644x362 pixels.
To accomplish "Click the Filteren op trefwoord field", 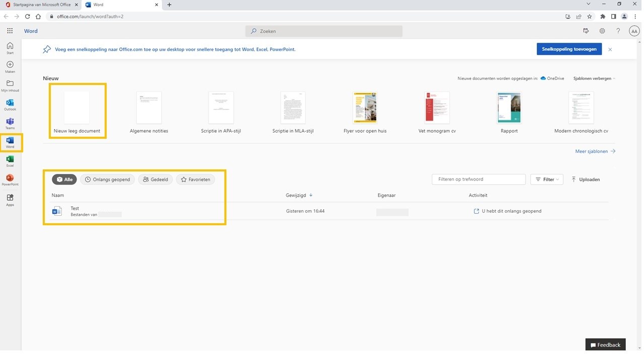I will (x=478, y=179).
